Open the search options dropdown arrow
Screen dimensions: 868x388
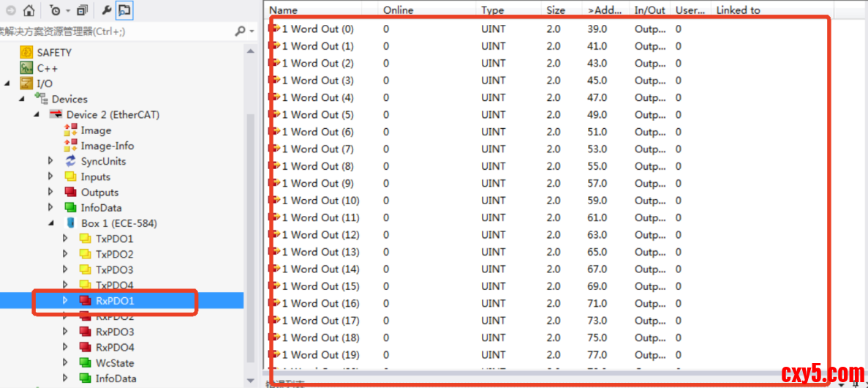[252, 31]
